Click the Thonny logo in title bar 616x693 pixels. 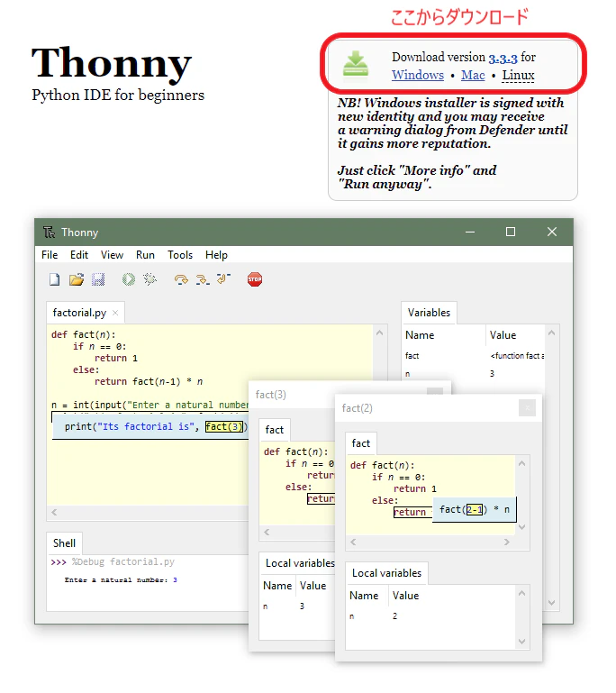49,232
